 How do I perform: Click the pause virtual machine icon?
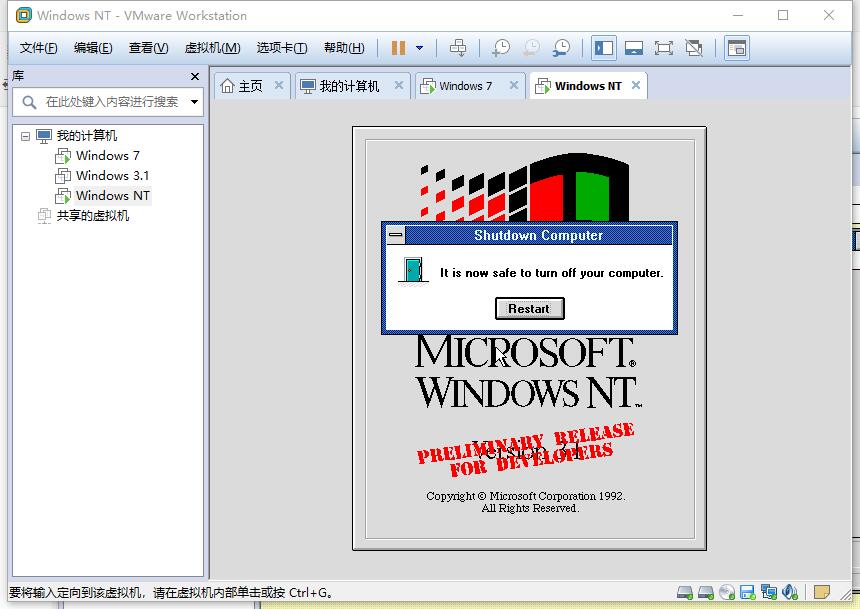point(398,48)
